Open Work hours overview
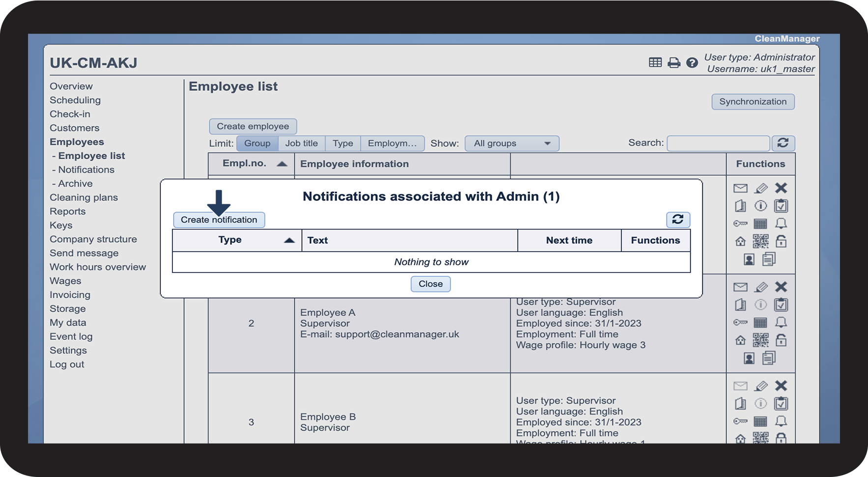868x477 pixels. (98, 267)
